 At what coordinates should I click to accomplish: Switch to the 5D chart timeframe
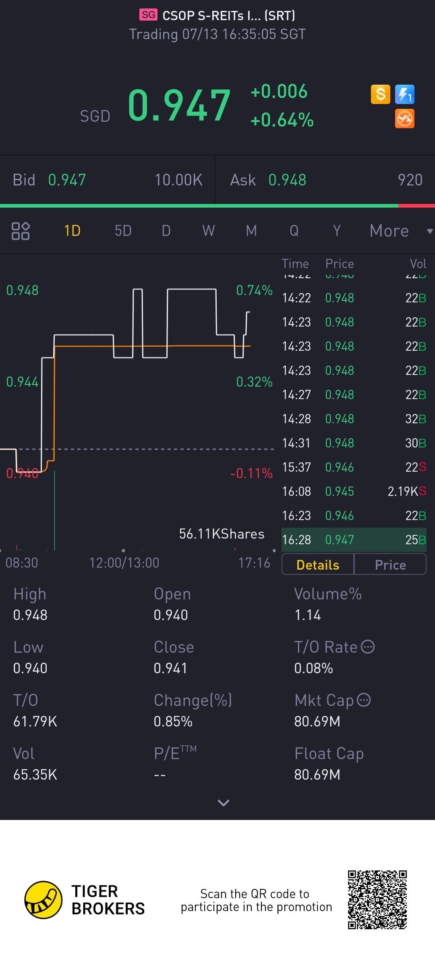click(123, 231)
